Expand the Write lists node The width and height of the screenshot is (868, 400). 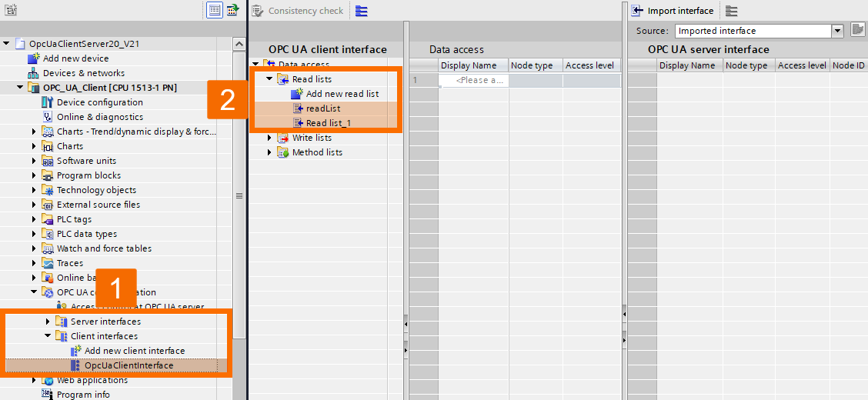(269, 138)
